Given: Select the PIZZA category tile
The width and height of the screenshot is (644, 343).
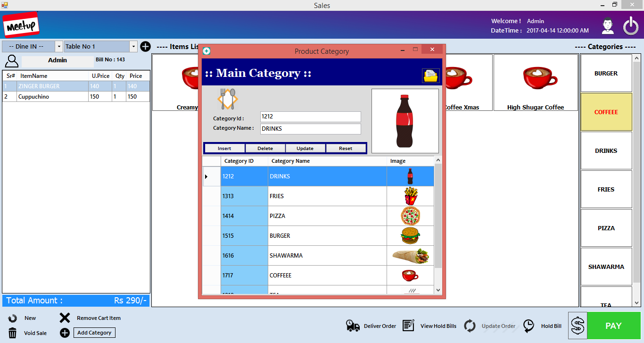Looking at the screenshot, I should (x=606, y=228).
